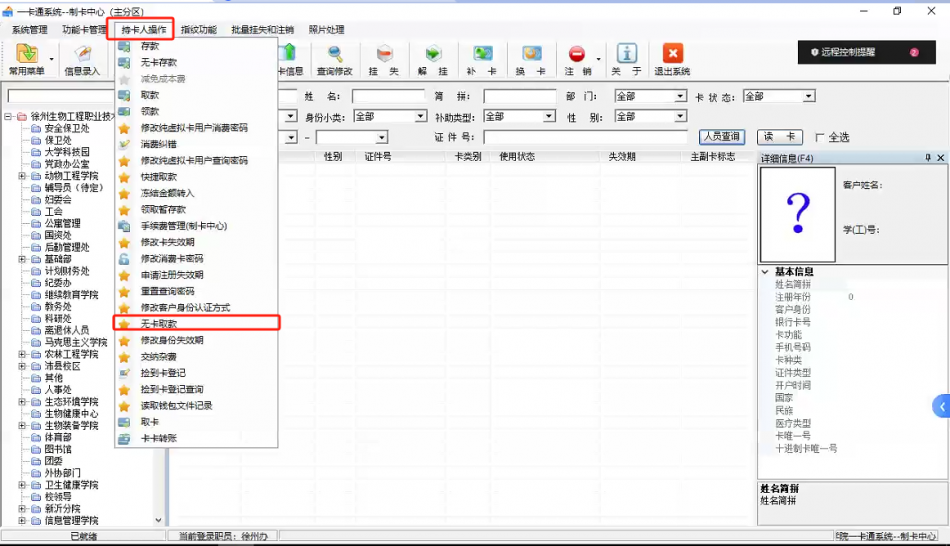Click the 查询修改 magnifier icon

(335, 54)
